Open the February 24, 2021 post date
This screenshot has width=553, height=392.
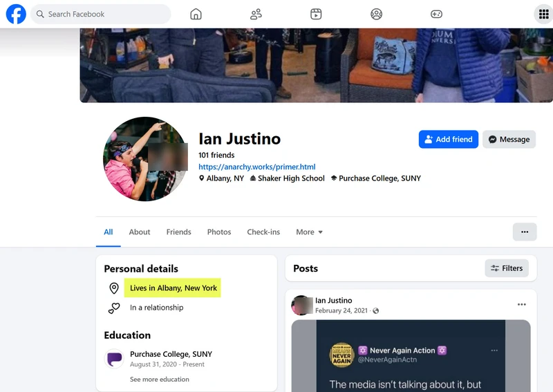pyautogui.click(x=341, y=310)
